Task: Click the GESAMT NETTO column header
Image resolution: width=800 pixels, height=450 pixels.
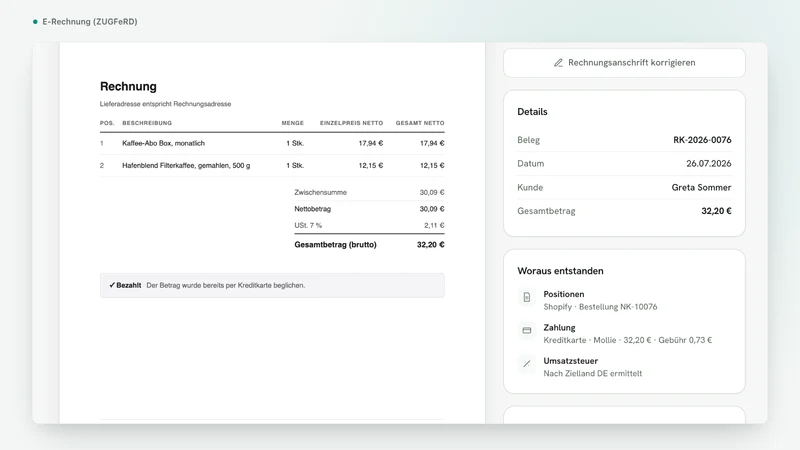Action: pos(420,123)
